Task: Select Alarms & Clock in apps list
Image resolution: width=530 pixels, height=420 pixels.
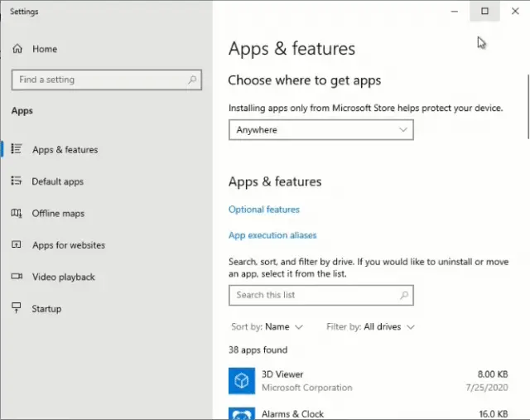Action: click(x=369, y=413)
